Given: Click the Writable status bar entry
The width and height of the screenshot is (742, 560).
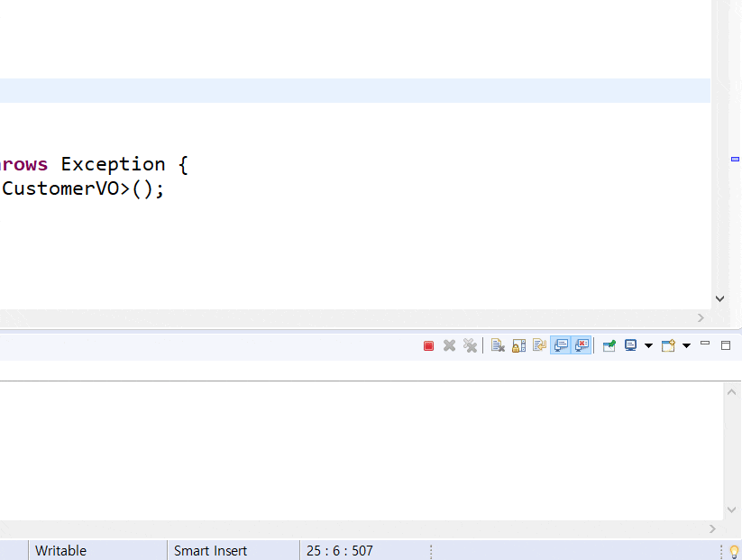Looking at the screenshot, I should [61, 551].
